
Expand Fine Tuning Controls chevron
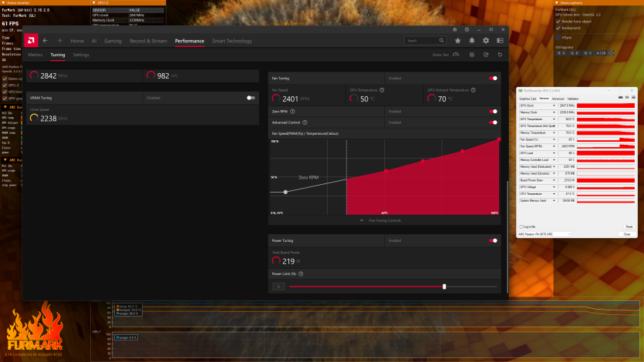click(362, 220)
